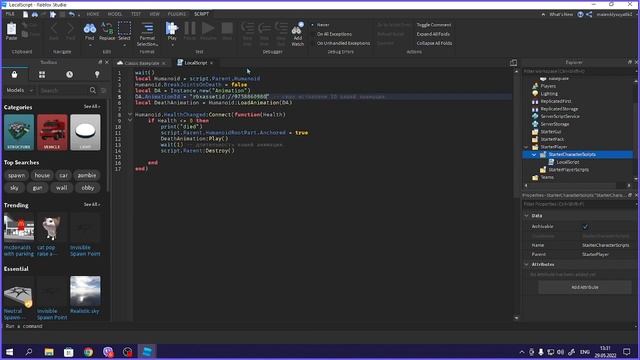The image size is (640, 360).
Task: Click See All next to Trending
Action: pyautogui.click(x=91, y=204)
